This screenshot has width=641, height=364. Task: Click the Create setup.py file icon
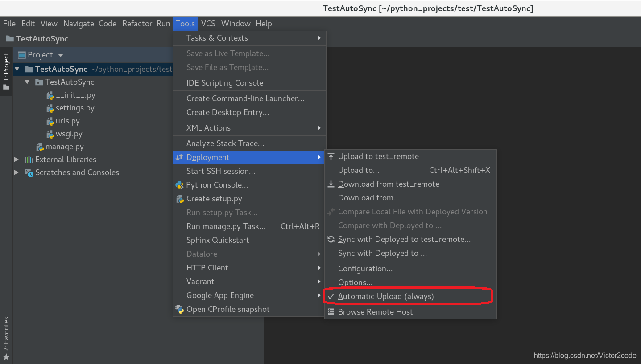pyautogui.click(x=179, y=199)
